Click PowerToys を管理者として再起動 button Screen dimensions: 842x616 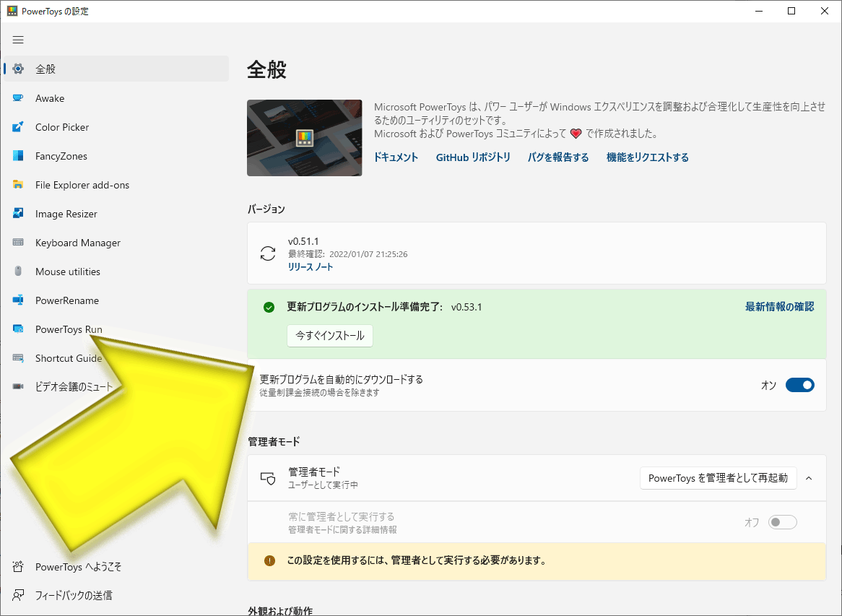click(x=718, y=478)
